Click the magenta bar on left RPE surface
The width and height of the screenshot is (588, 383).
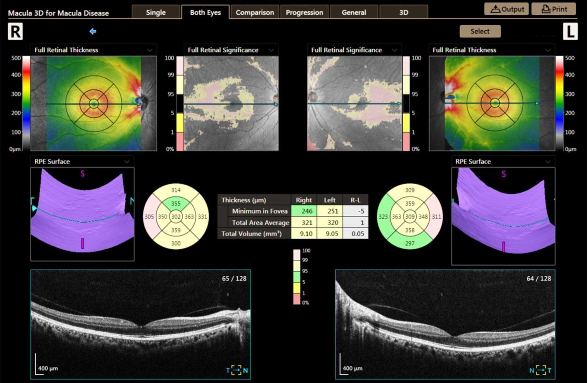pos(503,247)
